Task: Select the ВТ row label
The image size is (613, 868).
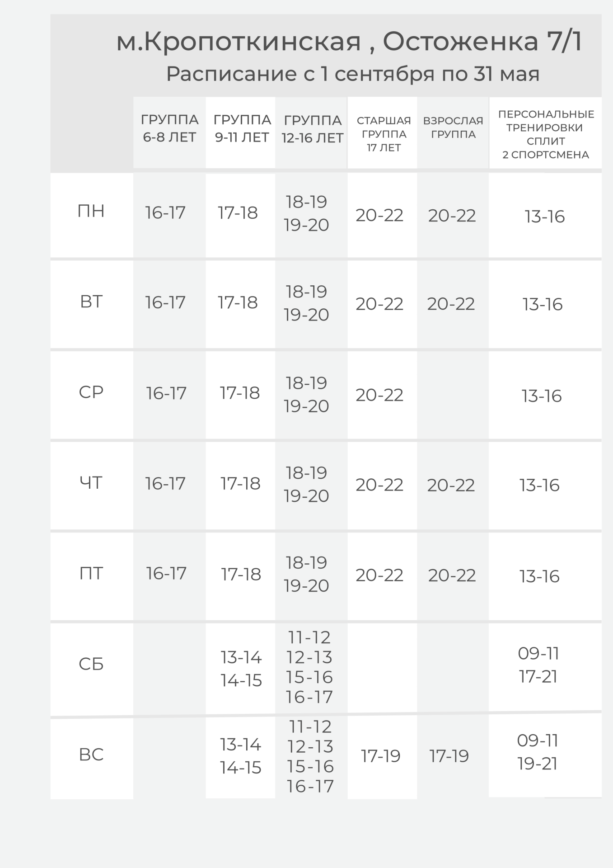Action: pos(91,302)
